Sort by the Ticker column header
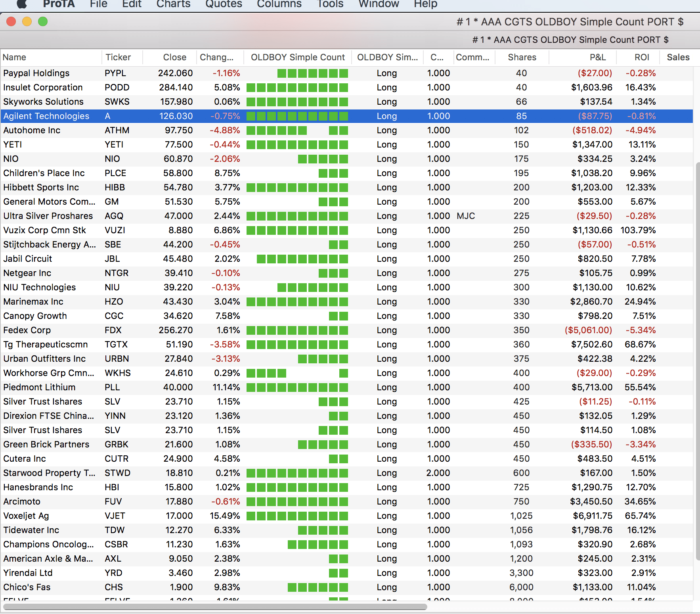The width and height of the screenshot is (700, 614). (x=122, y=57)
